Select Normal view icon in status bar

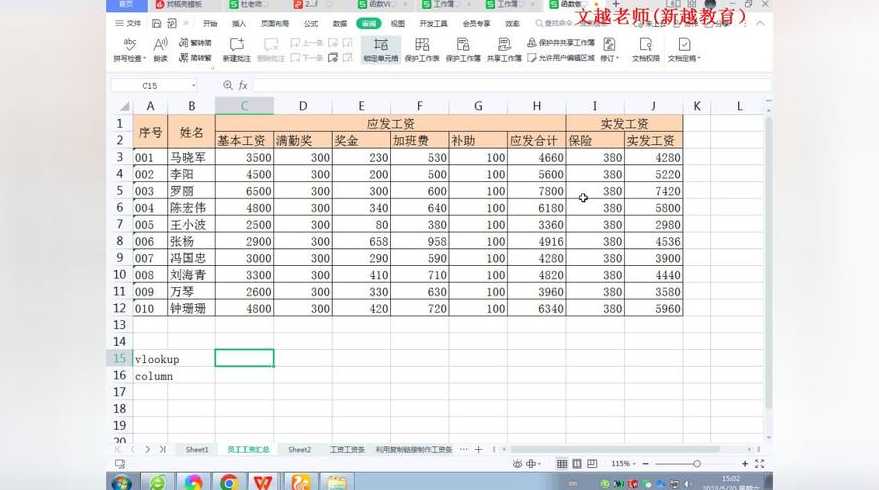point(562,464)
